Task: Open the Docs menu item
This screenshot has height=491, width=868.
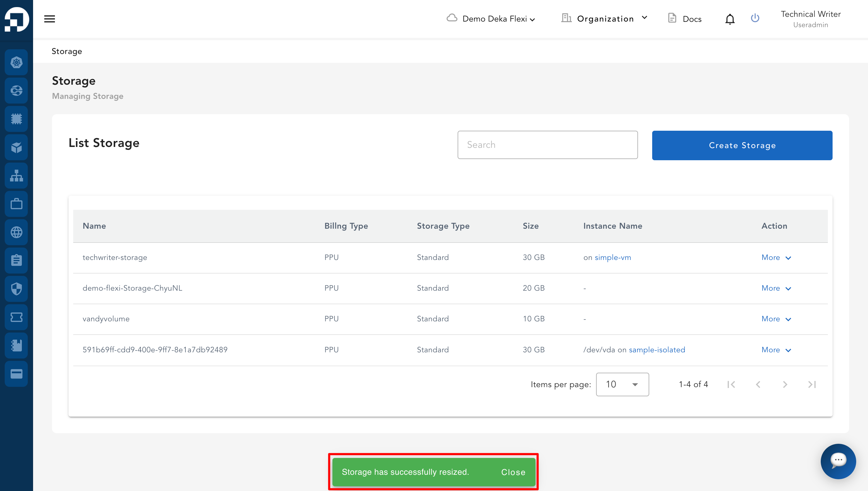Action: [x=684, y=19]
